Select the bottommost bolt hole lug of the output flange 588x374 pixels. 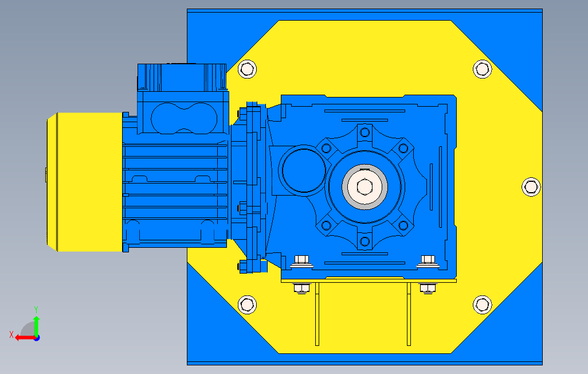pyautogui.click(x=364, y=241)
